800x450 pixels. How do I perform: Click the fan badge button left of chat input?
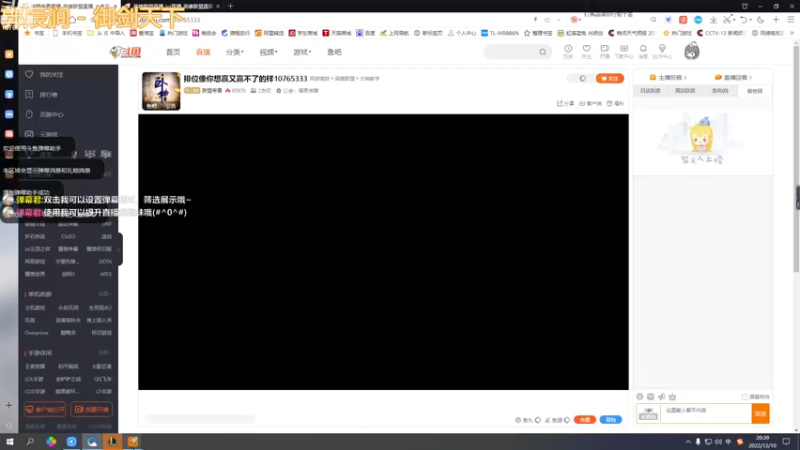pos(648,414)
